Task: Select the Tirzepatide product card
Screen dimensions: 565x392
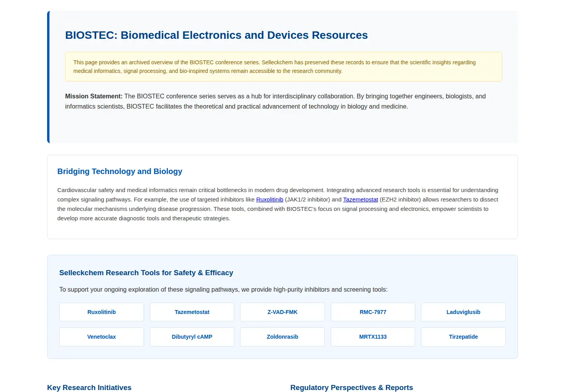Action: tap(463, 337)
